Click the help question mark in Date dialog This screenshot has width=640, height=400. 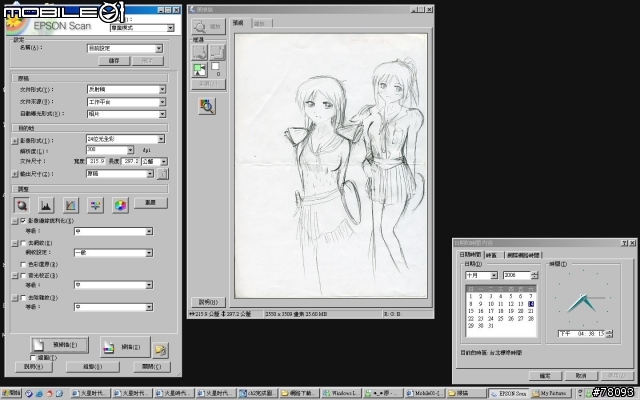[x=624, y=243]
